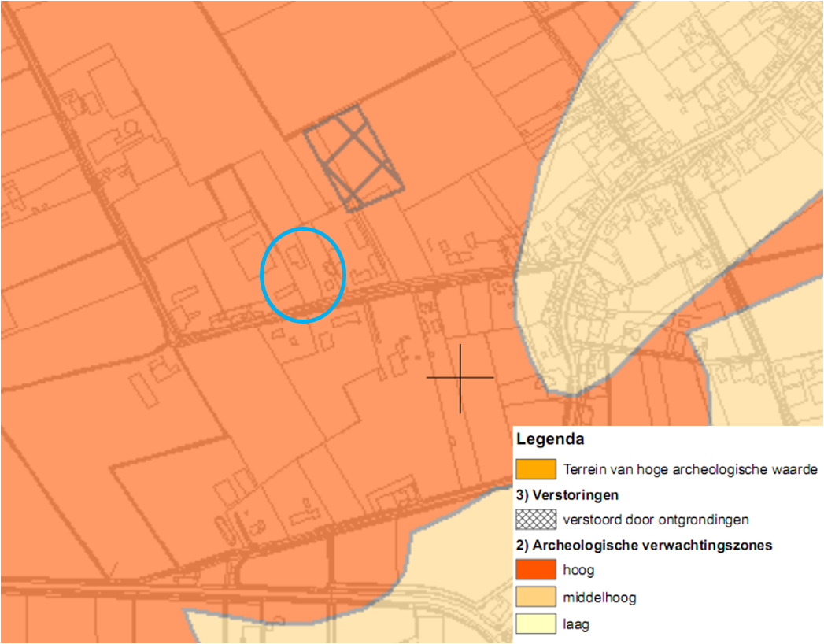Viewport: 824px width, 644px height.
Task: Click the 'hoog' legend label
Action: [x=578, y=571]
